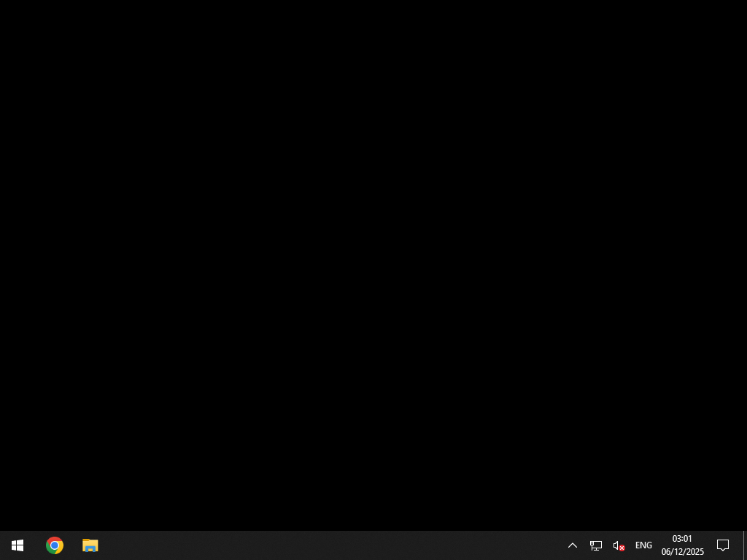Open File Explorer from the taskbar
747x560 pixels.
(x=90, y=545)
